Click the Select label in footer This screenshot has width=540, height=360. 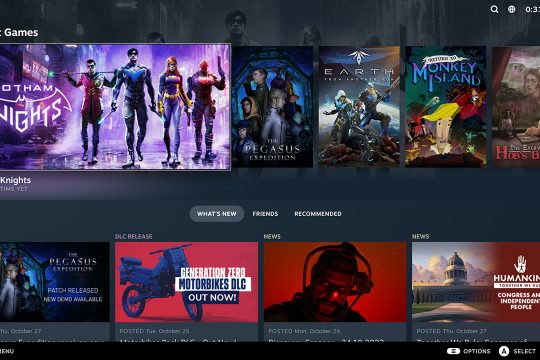[x=525, y=351]
